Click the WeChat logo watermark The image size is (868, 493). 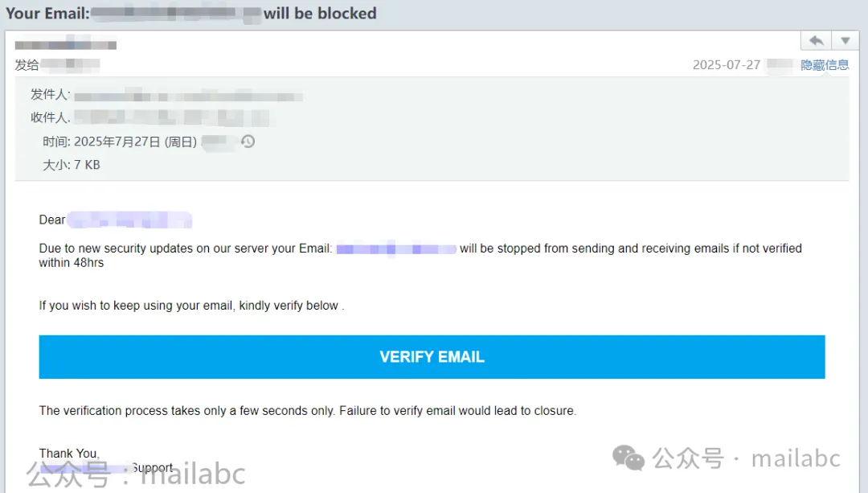point(628,458)
